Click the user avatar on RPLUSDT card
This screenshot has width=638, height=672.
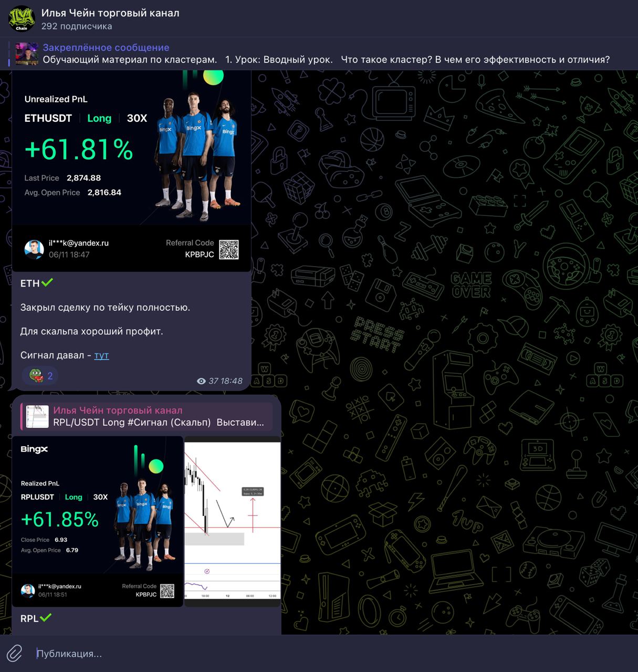pos(28,591)
